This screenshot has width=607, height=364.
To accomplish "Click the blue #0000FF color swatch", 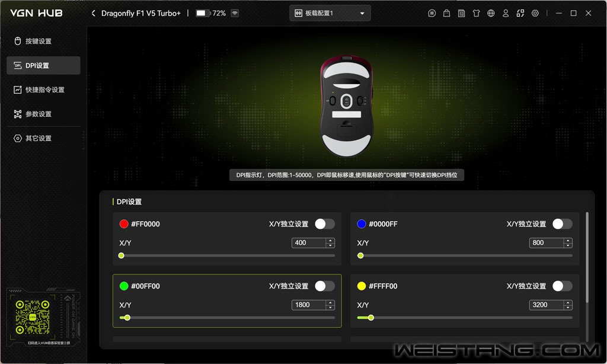I will 362,224.
